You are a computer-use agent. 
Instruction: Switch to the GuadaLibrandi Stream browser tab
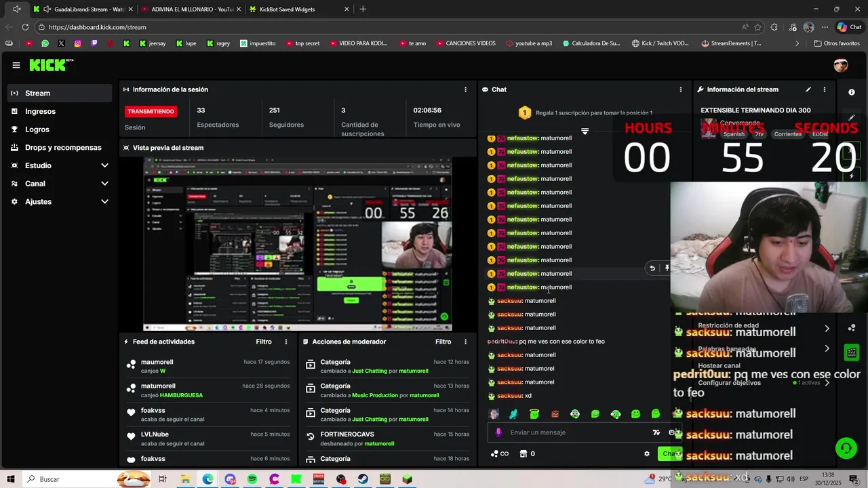coord(83,9)
